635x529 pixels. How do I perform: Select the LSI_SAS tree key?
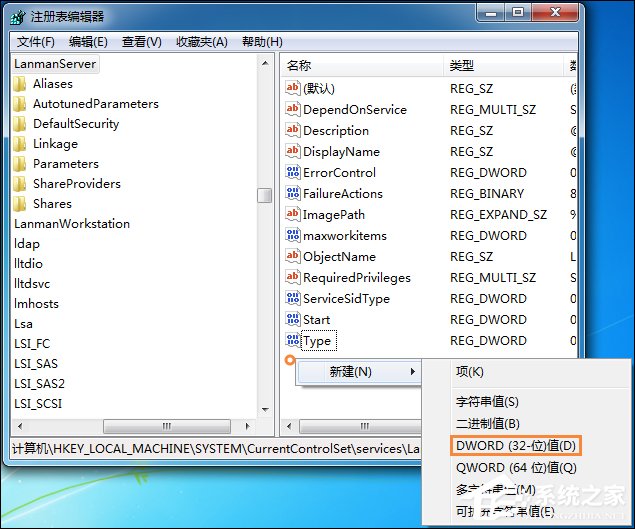[36, 364]
